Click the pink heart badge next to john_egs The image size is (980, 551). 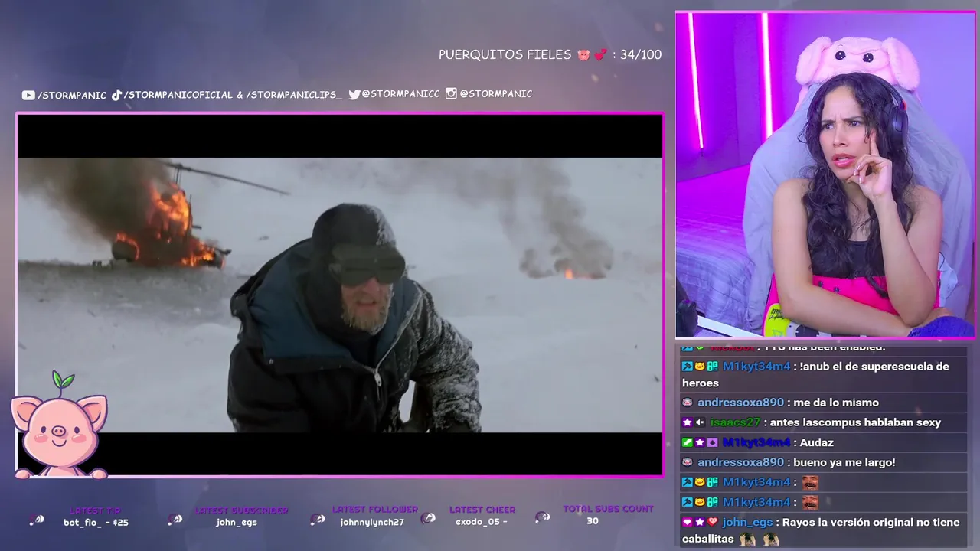(x=688, y=522)
